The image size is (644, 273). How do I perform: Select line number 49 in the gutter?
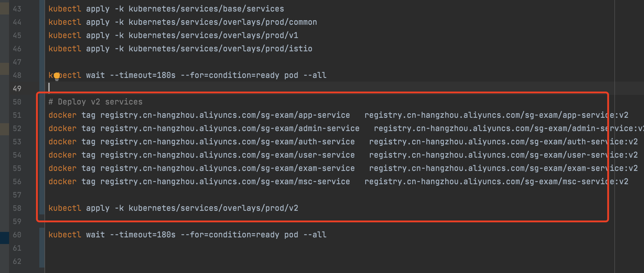17,88
